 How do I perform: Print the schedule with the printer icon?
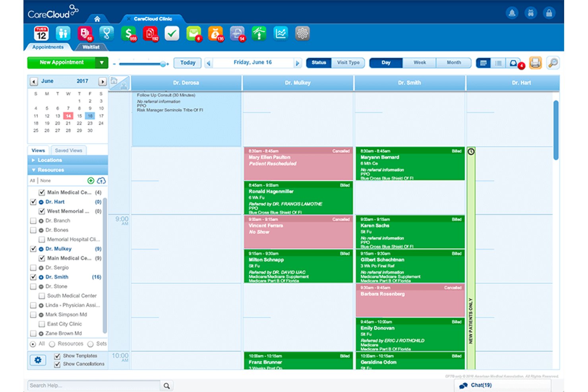pyautogui.click(x=535, y=63)
